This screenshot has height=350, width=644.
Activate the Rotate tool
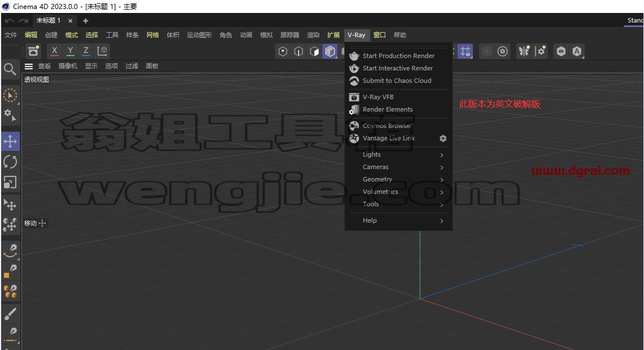point(10,162)
